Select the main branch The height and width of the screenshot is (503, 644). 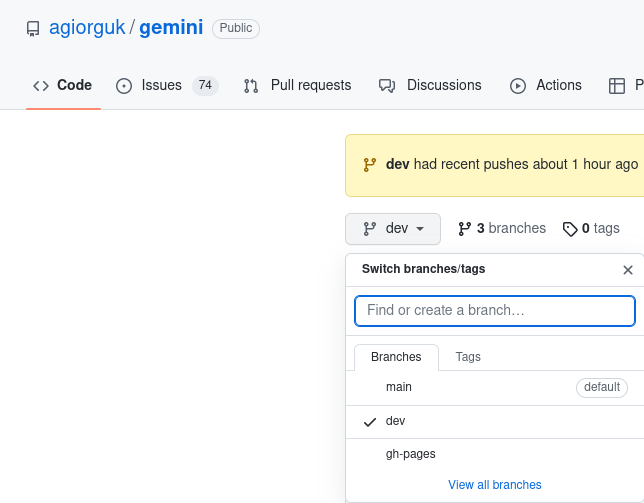tap(495, 388)
